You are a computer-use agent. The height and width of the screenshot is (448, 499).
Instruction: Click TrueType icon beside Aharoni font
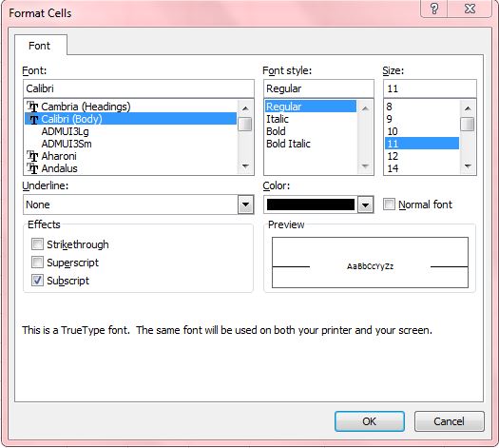click(x=32, y=156)
